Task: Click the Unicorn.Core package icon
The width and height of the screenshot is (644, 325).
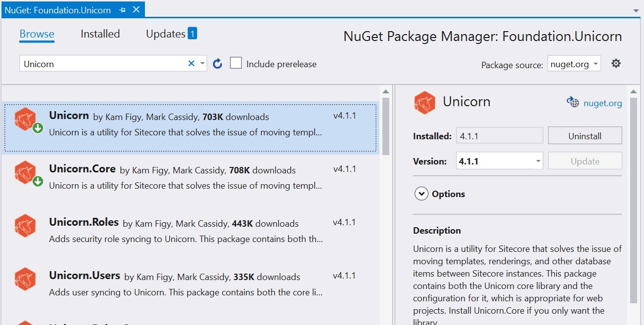Action: 25,172
